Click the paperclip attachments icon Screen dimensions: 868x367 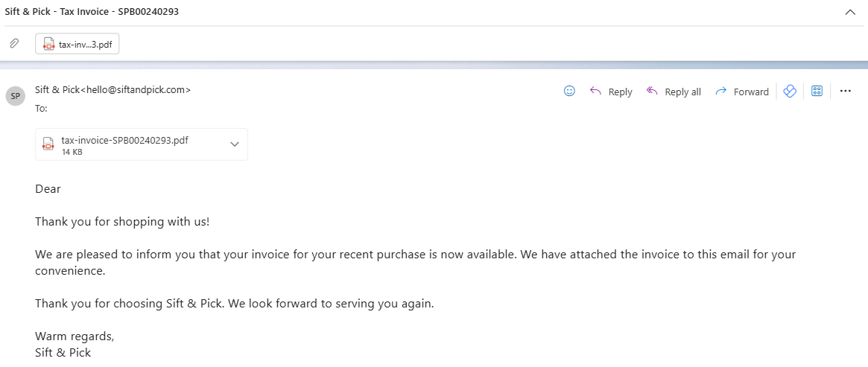(x=15, y=43)
